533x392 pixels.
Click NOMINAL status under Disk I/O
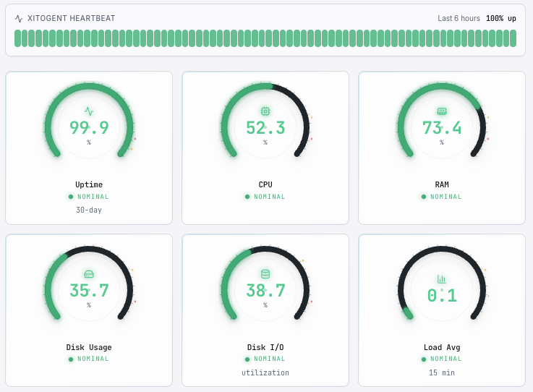click(270, 359)
